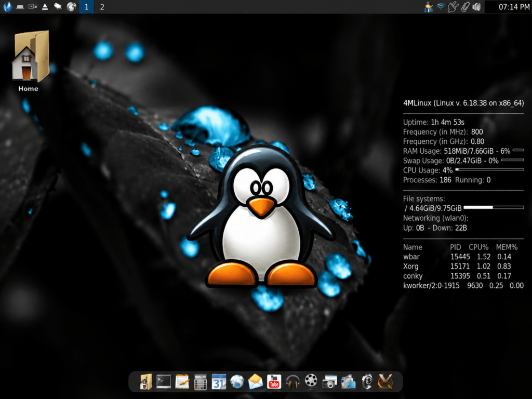Click the silver at-sign icon in dock
The width and height of the screenshot is (532, 399).
[x=367, y=382]
